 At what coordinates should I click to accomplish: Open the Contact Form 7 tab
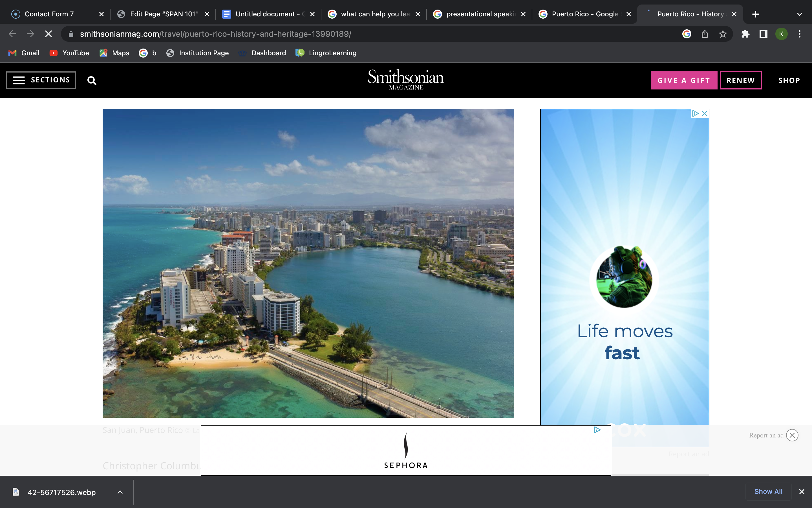coord(54,14)
